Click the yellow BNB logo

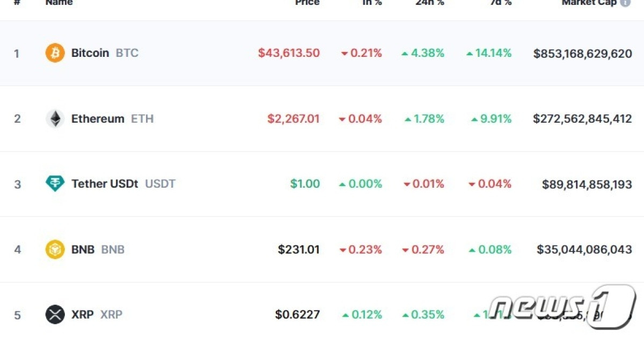(54, 249)
